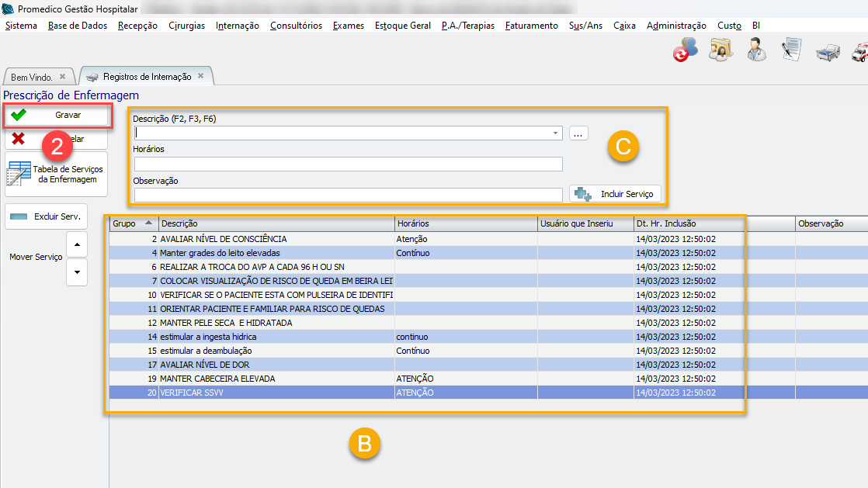The image size is (868, 488).
Task: Open the Faturamento menu
Action: (x=531, y=26)
